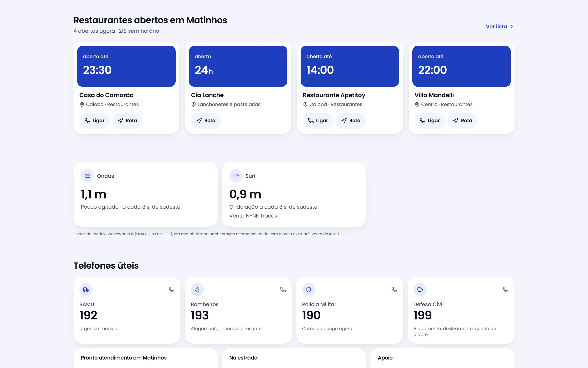Viewport: 588px width, 368px height.
Task: Select the Cia Lanche title
Action: coord(207,95)
